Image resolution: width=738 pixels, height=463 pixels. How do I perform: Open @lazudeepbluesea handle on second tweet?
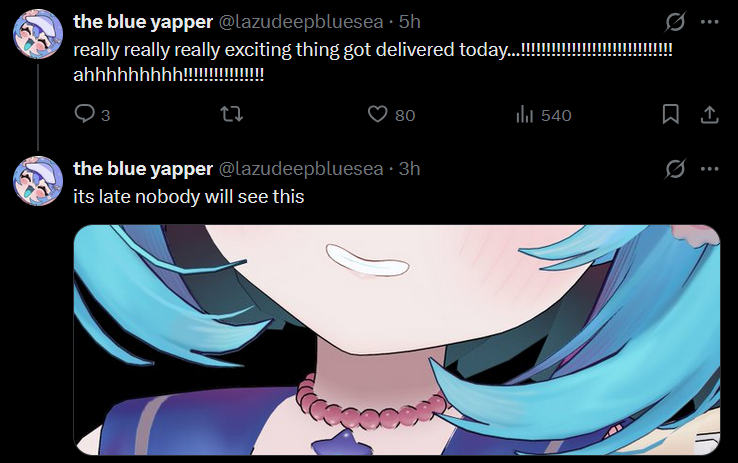tap(301, 169)
